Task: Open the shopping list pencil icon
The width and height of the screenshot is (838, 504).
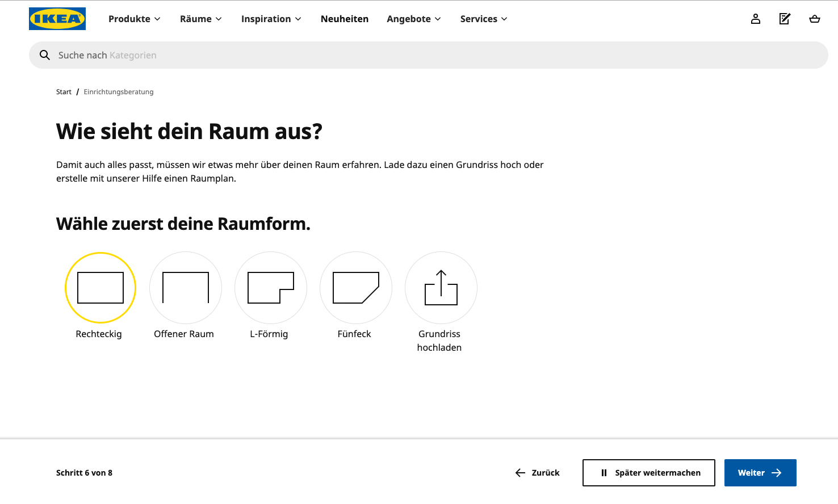Action: [x=785, y=19]
